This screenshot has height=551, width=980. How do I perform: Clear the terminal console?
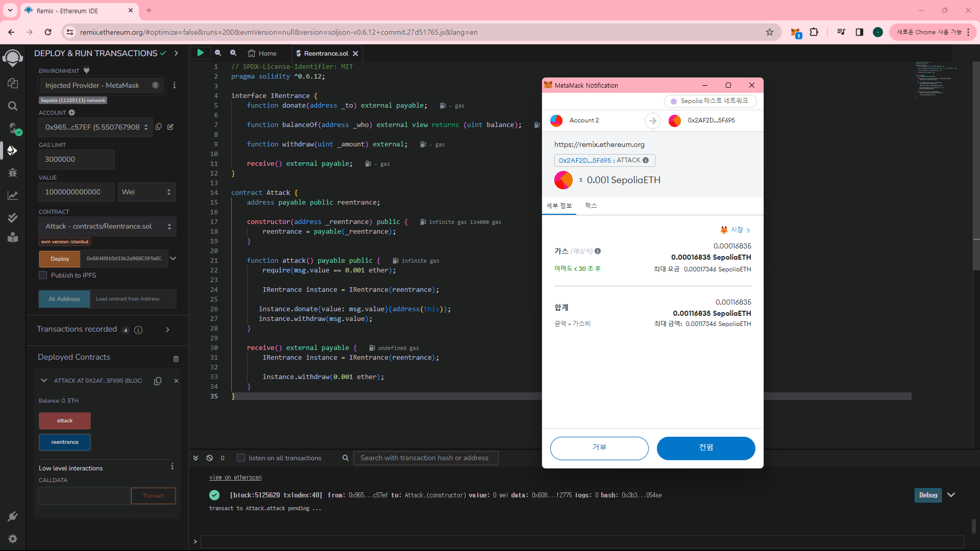click(209, 458)
